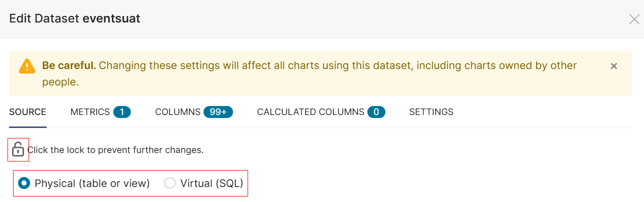Click the 'Edit Dataset eventsuat' title
The height and width of the screenshot is (202, 644).
pos(75,19)
